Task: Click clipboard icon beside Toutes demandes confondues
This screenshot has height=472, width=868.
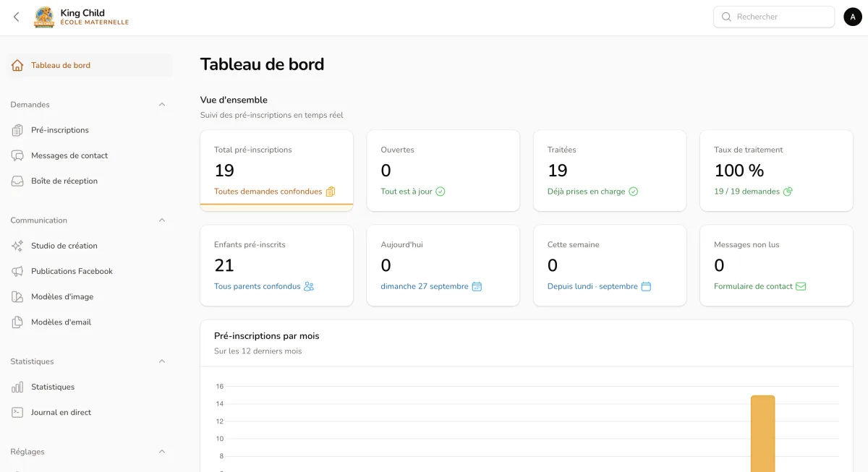Action: (331, 192)
